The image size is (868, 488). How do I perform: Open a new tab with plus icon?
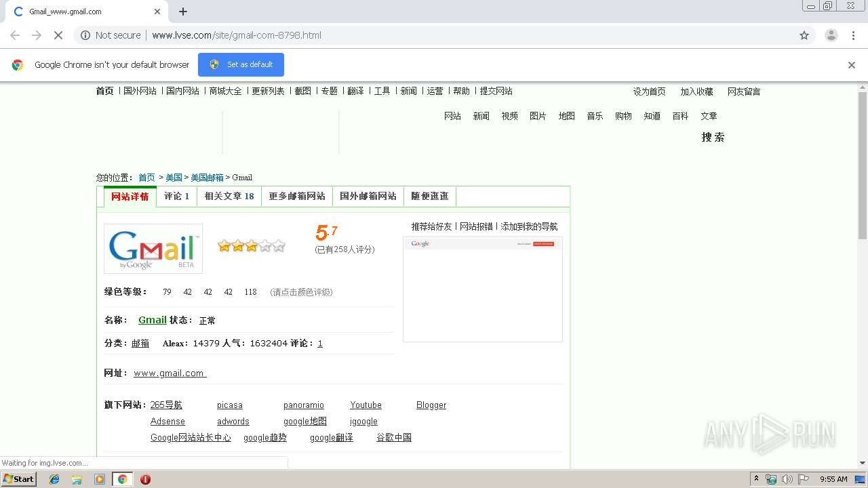[183, 12]
